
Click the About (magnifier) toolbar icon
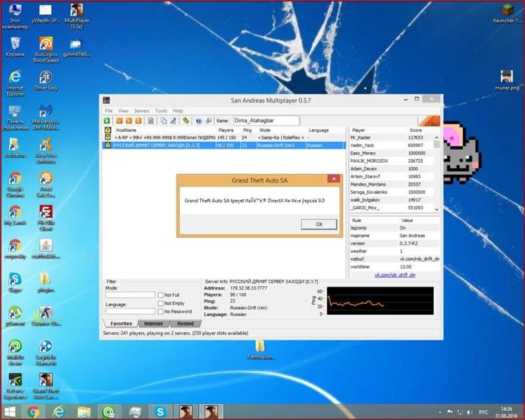[x=208, y=121]
